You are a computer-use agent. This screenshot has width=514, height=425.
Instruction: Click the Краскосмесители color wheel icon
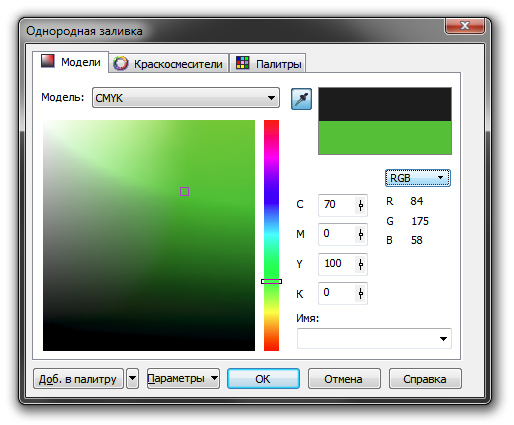tap(120, 63)
